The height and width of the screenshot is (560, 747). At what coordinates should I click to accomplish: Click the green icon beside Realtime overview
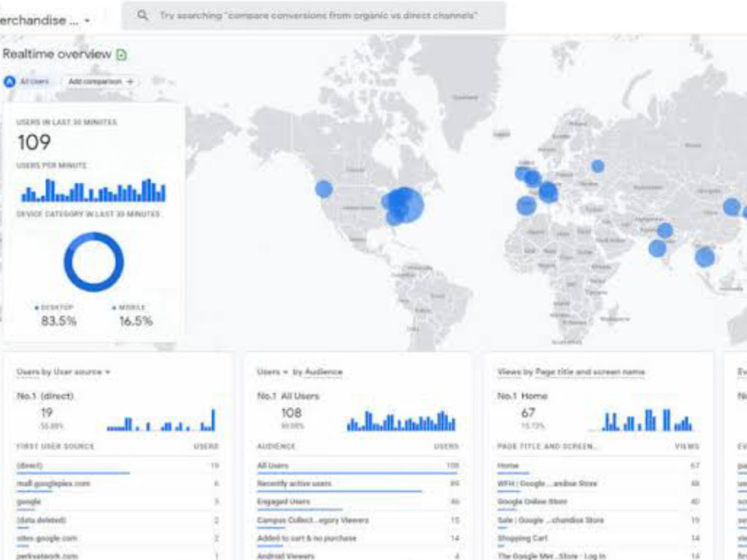coord(122,55)
